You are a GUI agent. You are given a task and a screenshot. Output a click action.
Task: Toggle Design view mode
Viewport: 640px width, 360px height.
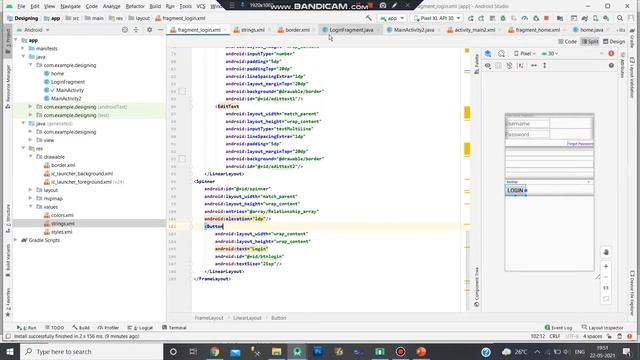tap(614, 42)
